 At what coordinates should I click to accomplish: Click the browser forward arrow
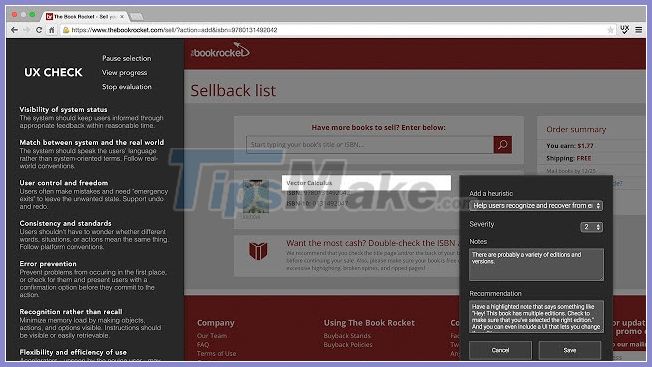pyautogui.click(x=27, y=30)
